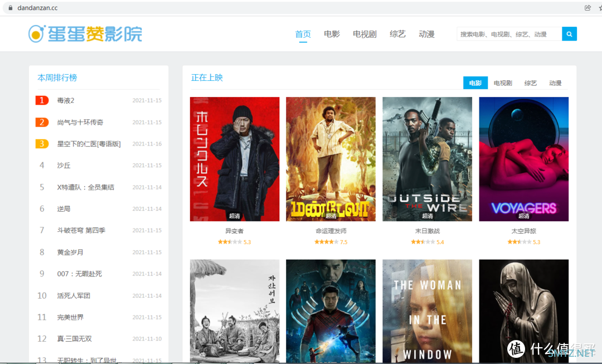Switch to 综艺 tab under 正在上映
The image size is (602, 364).
coord(530,83)
